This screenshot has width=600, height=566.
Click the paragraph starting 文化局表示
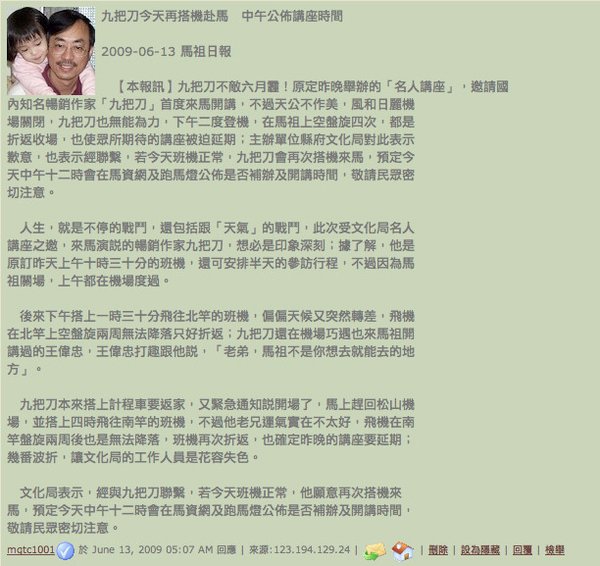[x=211, y=510]
